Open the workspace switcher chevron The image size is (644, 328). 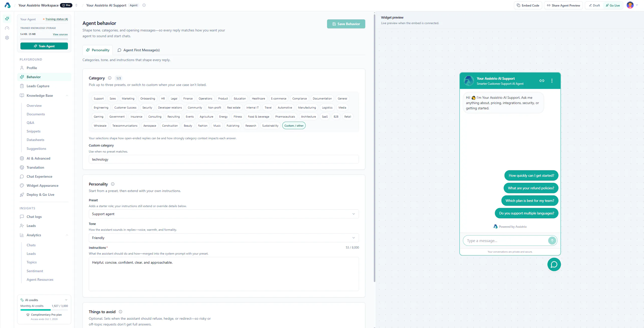[x=76, y=5]
